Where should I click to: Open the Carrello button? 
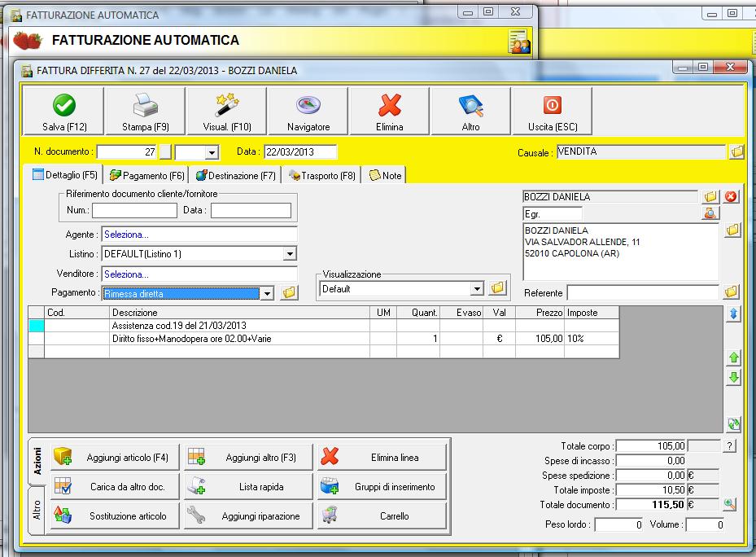pos(382,516)
